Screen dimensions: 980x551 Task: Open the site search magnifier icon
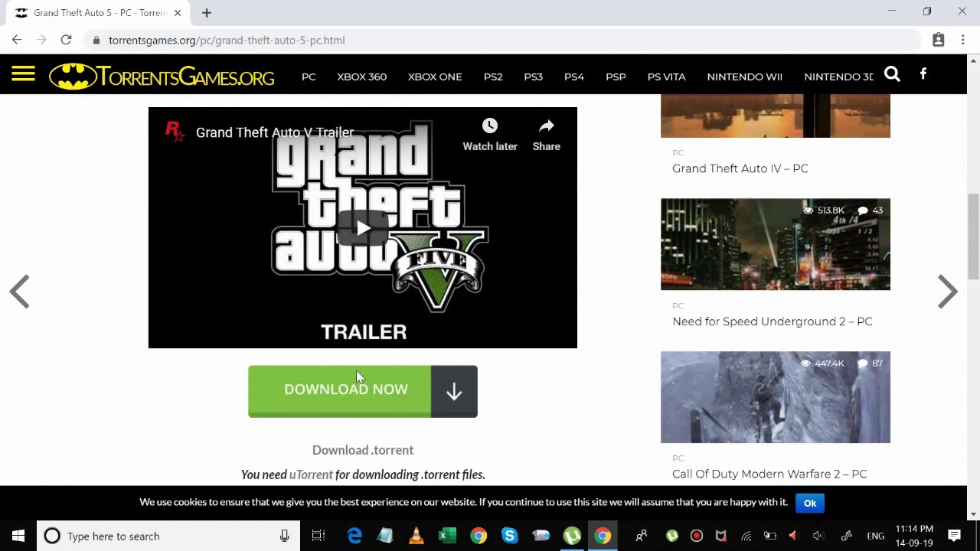(x=892, y=74)
